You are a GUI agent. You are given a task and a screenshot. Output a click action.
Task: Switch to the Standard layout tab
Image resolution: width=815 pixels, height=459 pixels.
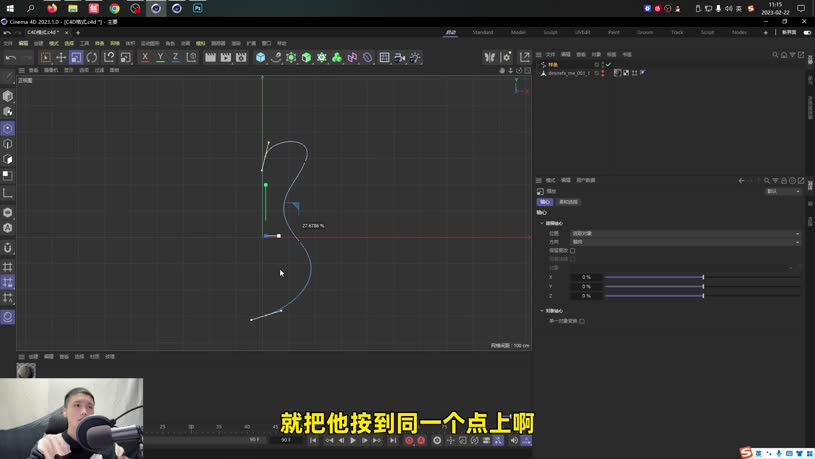(x=482, y=32)
